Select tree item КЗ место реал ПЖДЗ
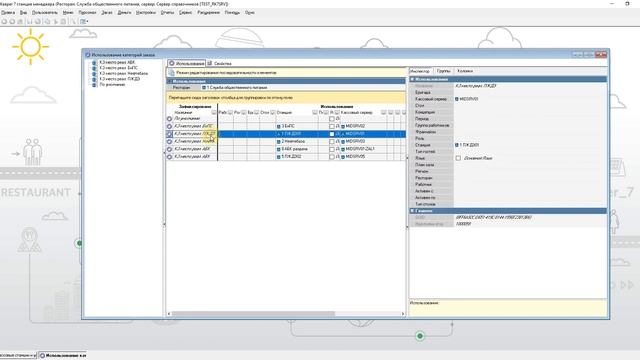Image resolution: width=640 pixels, height=360 pixels. (x=120, y=79)
